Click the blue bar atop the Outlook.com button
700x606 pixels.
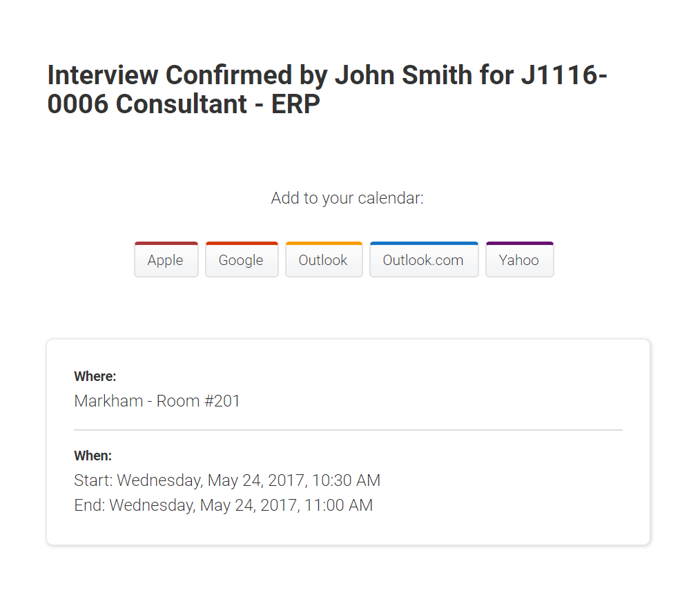(x=424, y=243)
